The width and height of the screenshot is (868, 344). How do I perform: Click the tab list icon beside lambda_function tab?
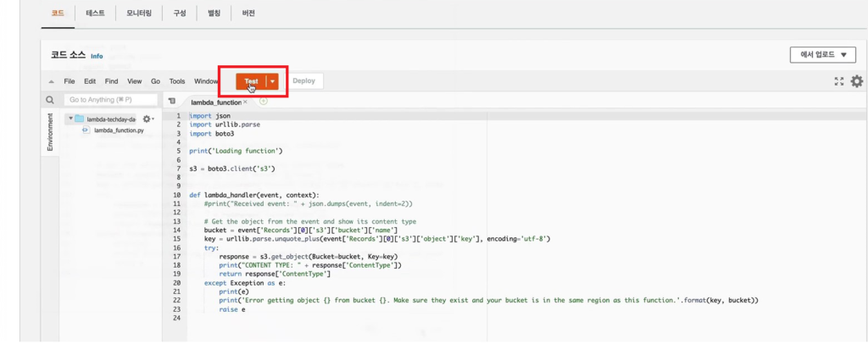click(171, 101)
